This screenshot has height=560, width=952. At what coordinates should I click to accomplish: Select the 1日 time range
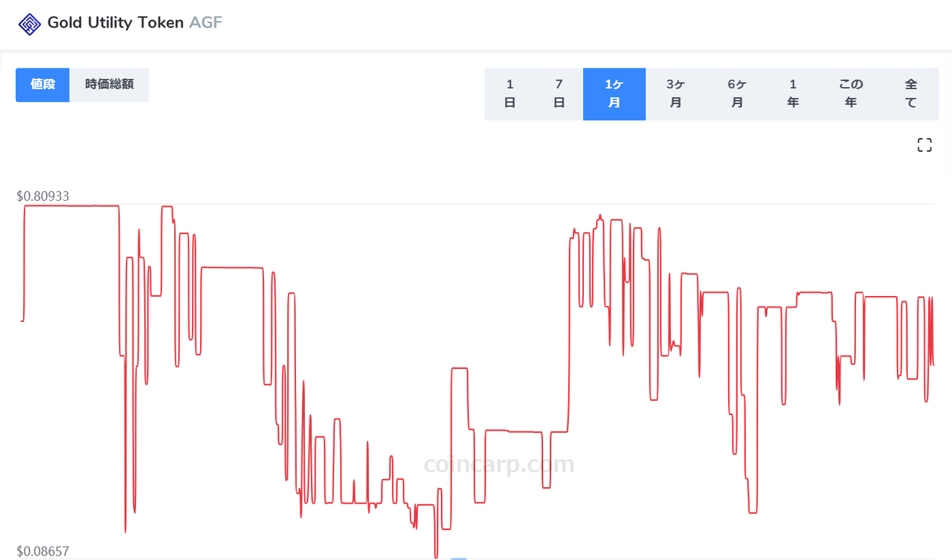tap(509, 94)
